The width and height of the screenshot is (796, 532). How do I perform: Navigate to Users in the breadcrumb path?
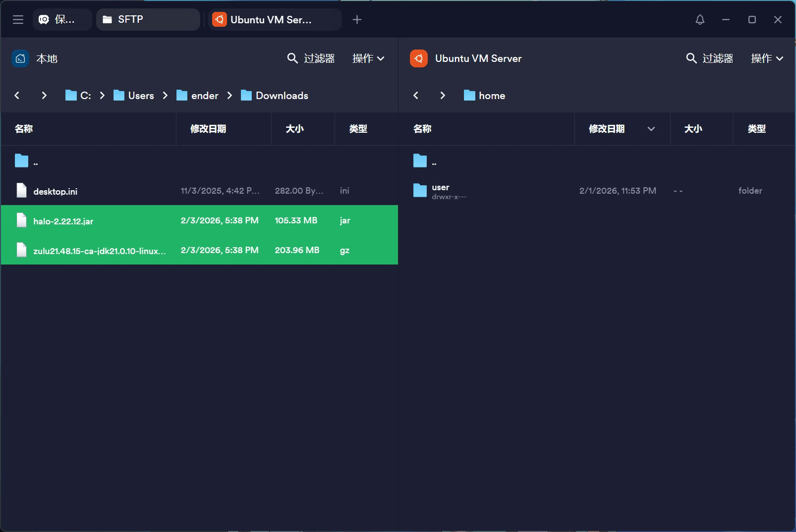[140, 95]
